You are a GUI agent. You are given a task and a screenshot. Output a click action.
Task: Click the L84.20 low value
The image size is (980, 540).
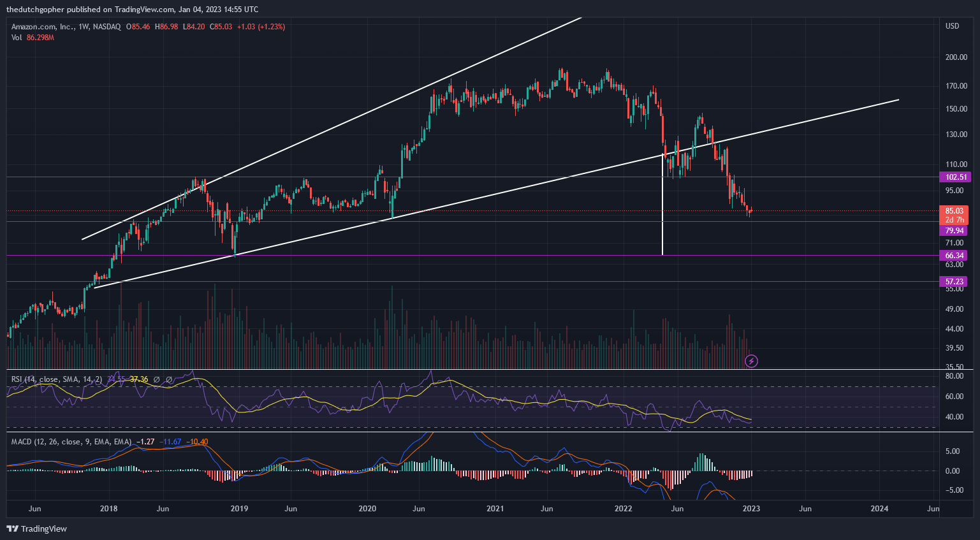pyautogui.click(x=194, y=27)
